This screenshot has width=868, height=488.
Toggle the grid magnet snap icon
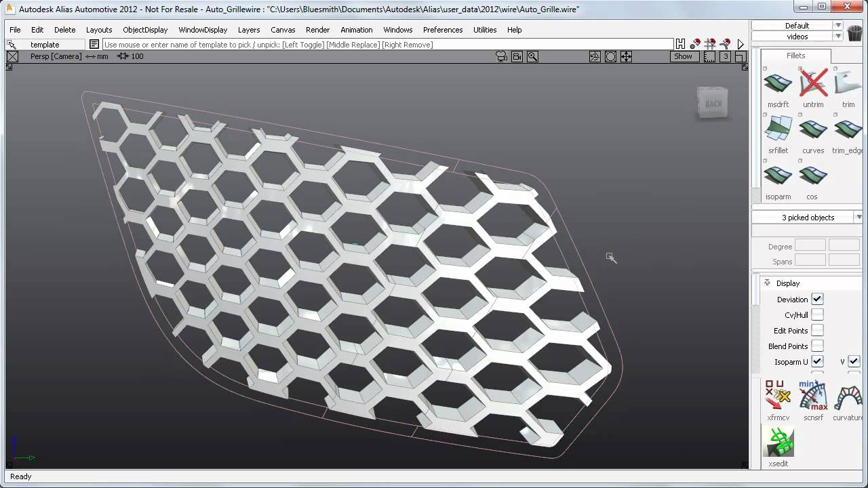711,44
